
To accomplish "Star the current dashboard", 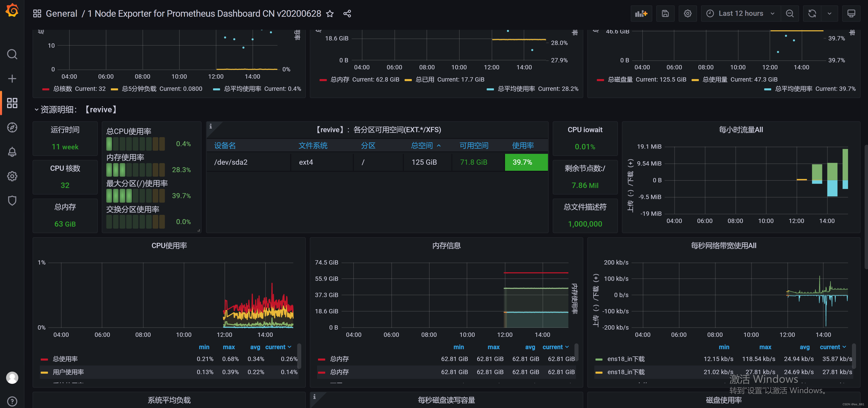I will [x=330, y=14].
